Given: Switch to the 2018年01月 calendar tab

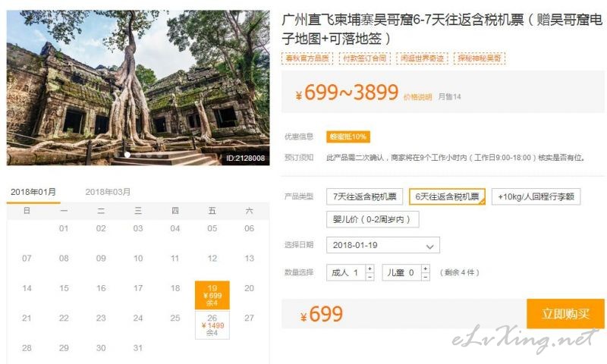Looking at the screenshot, I should (x=33, y=193).
